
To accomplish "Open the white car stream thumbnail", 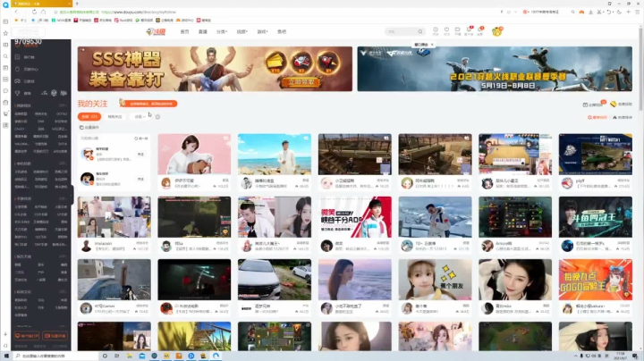I will (275, 280).
